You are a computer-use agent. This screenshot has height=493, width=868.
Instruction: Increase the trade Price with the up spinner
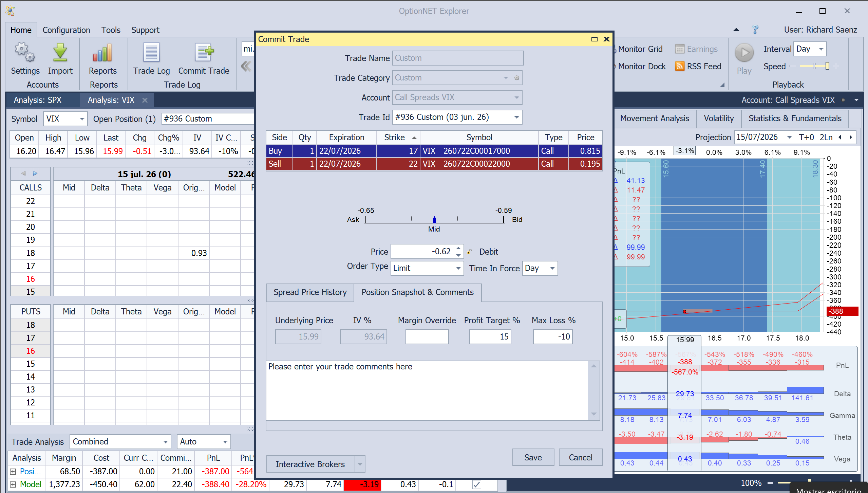(458, 248)
